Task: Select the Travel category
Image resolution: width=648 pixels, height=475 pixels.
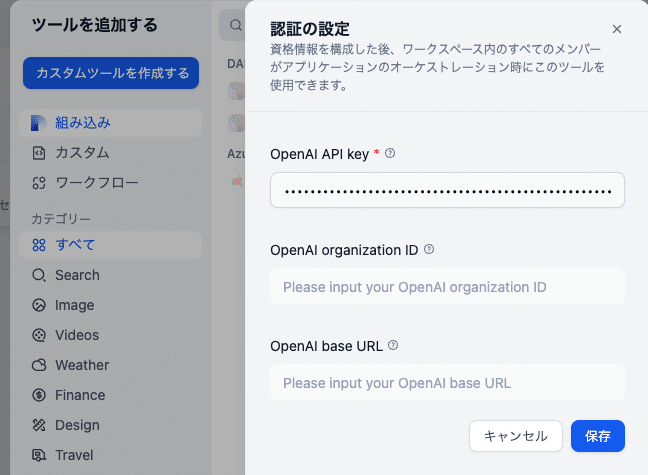Action: [110, 455]
